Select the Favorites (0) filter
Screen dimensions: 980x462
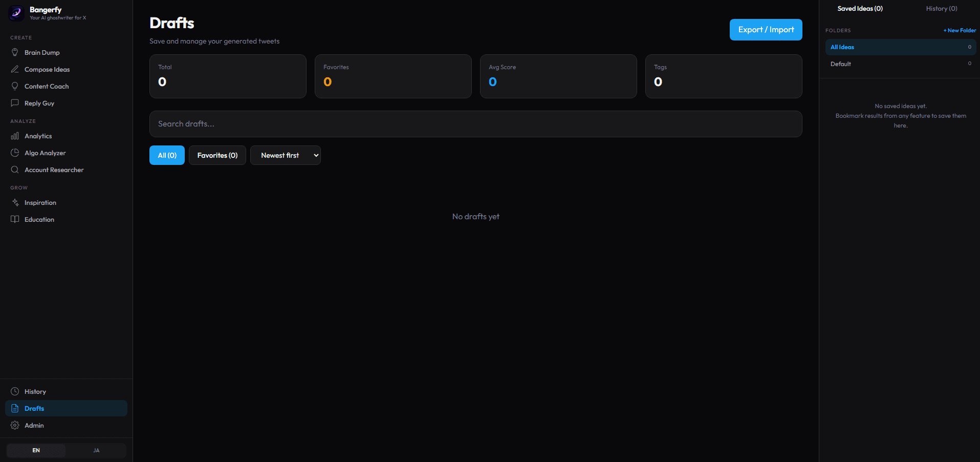click(217, 155)
